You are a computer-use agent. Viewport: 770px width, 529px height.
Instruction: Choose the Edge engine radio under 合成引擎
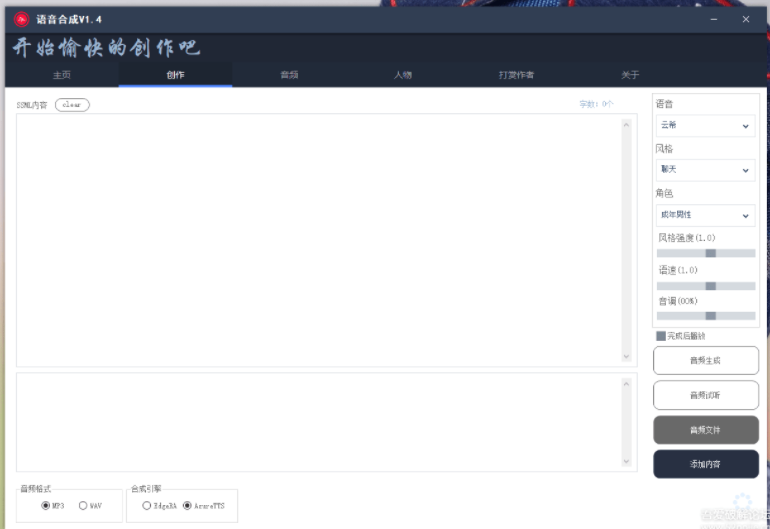click(146, 505)
